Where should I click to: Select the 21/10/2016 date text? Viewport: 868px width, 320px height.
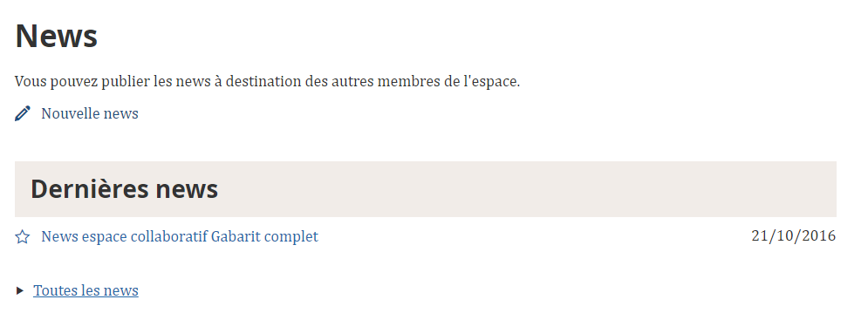(793, 235)
